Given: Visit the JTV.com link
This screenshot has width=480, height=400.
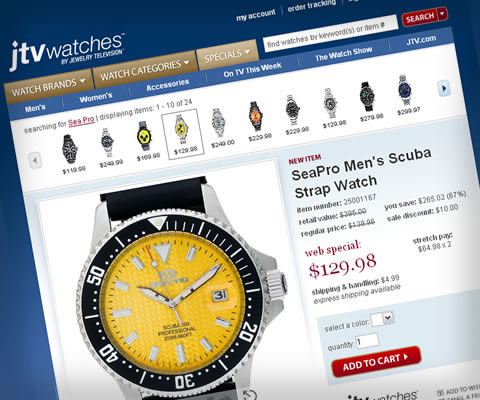Looking at the screenshot, I should pyautogui.click(x=421, y=40).
